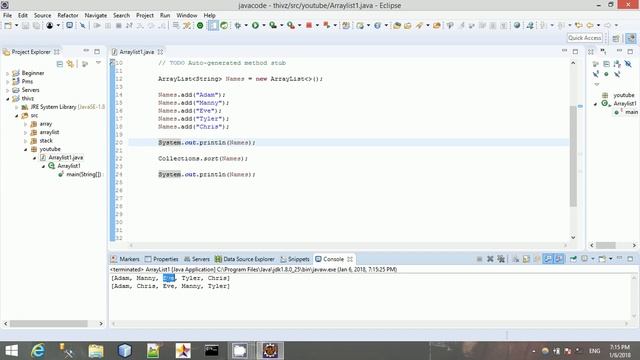Screen dimensions: 640x360
Task: Expand the Pms project node
Action: (7, 82)
